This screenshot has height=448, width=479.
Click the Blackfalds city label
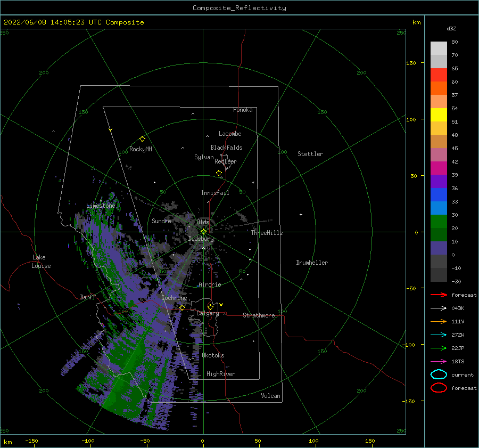click(226, 148)
